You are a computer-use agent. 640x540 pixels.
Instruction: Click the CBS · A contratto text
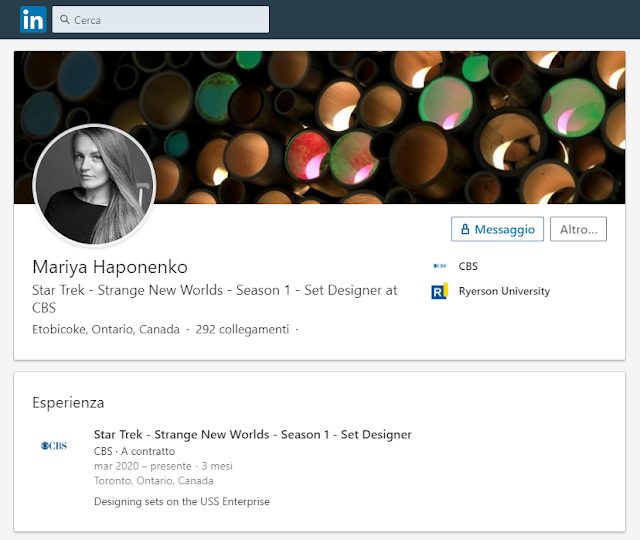coord(134,451)
